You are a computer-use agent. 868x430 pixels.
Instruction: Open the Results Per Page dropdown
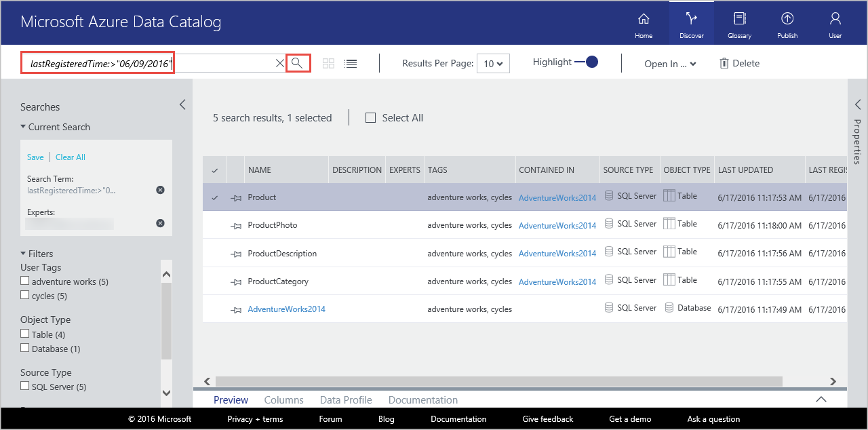tap(493, 63)
